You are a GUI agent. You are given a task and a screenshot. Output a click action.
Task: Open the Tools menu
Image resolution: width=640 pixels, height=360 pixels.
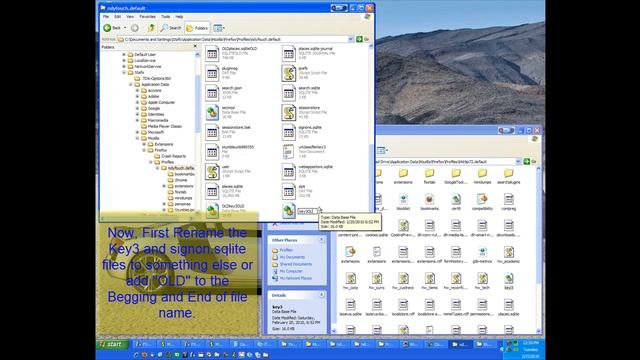(x=165, y=17)
